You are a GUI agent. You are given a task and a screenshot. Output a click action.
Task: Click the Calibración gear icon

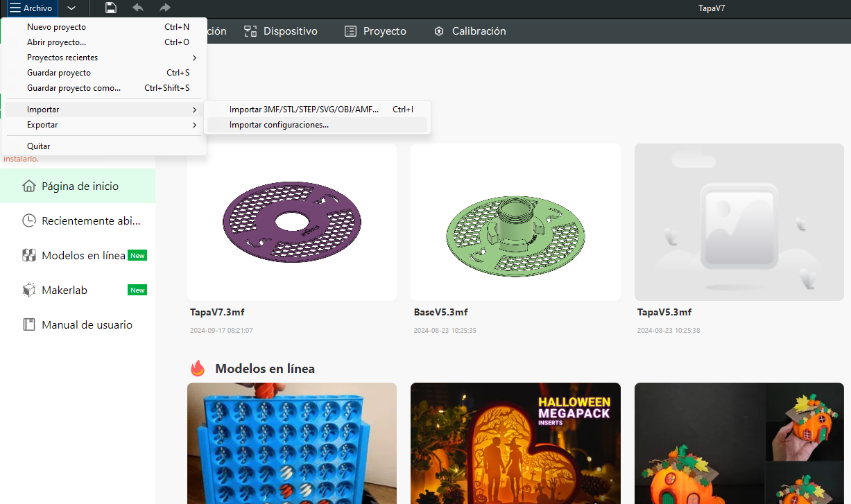click(x=438, y=31)
